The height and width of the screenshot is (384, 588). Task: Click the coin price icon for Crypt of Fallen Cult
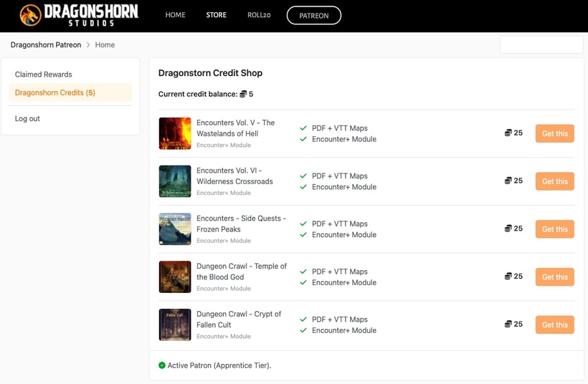pos(508,324)
